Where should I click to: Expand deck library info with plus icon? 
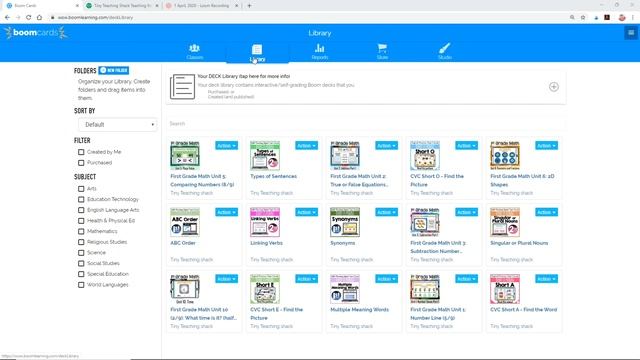(x=553, y=87)
